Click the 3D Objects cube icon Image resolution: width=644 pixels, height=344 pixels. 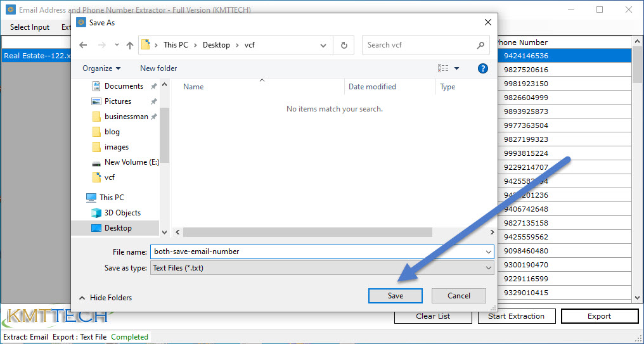point(96,213)
